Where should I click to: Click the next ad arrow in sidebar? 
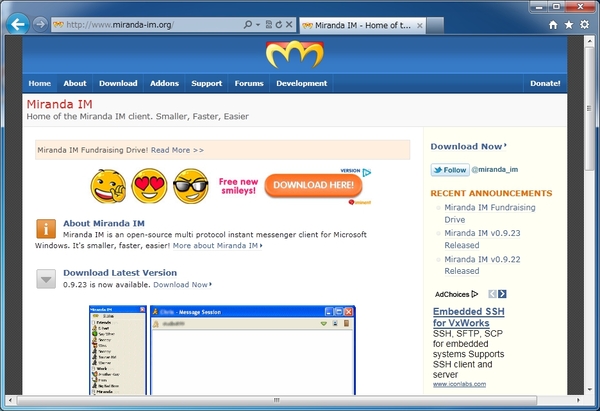(x=502, y=294)
